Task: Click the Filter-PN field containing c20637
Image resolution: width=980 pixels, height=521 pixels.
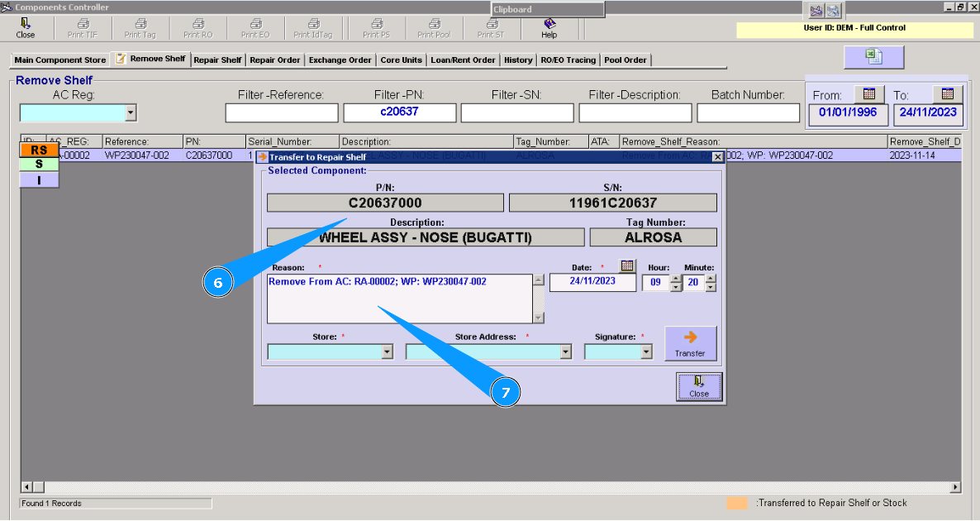Action: [x=399, y=112]
